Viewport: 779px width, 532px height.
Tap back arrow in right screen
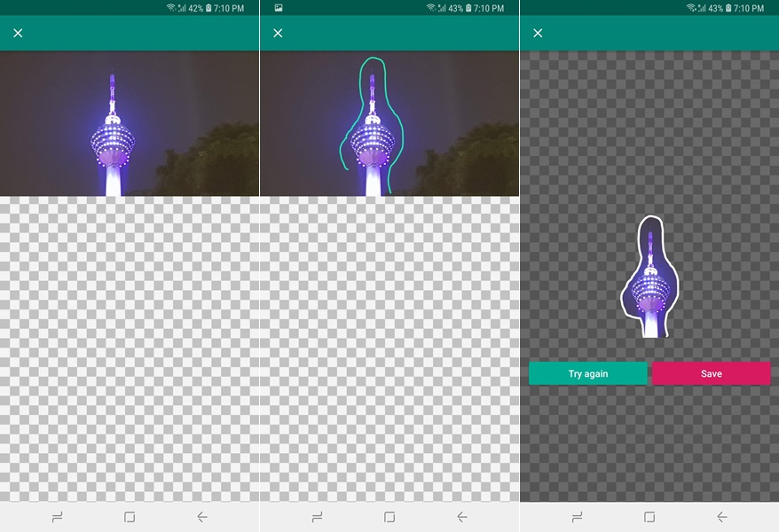pyautogui.click(x=722, y=517)
